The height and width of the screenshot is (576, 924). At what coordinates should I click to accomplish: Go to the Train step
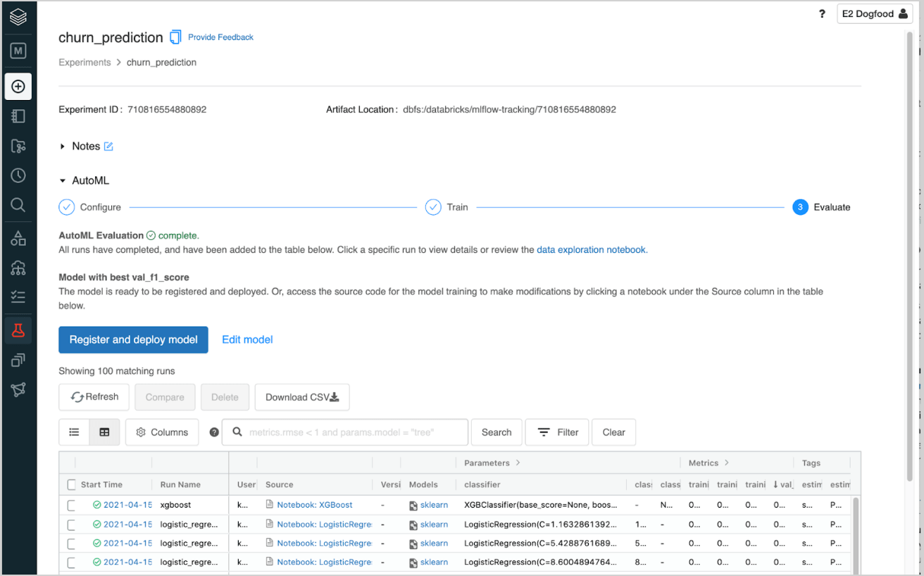[433, 207]
